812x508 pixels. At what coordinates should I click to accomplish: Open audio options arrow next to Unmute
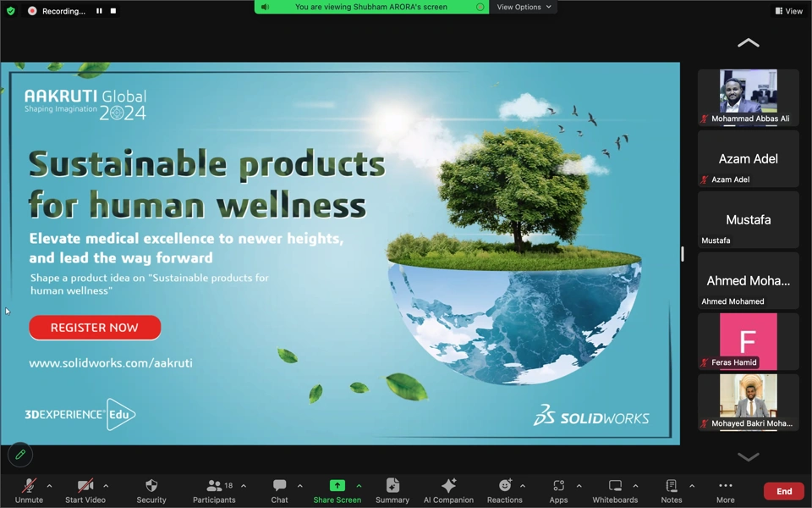pyautogui.click(x=49, y=486)
